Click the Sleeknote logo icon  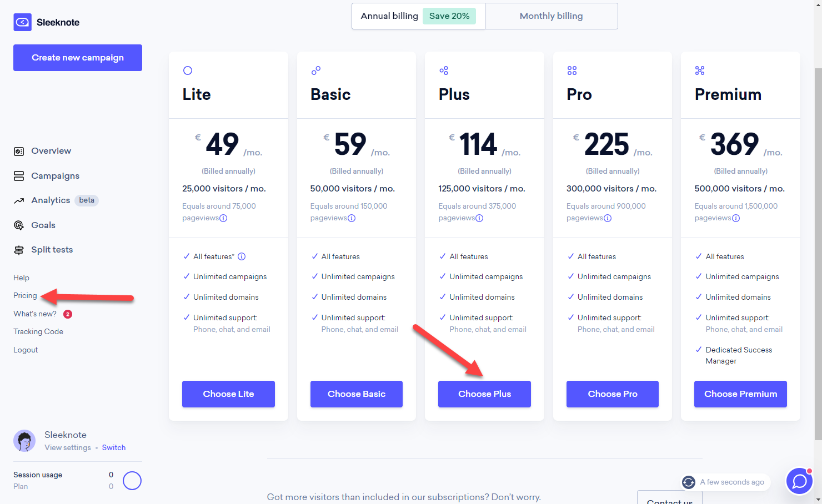(22, 22)
